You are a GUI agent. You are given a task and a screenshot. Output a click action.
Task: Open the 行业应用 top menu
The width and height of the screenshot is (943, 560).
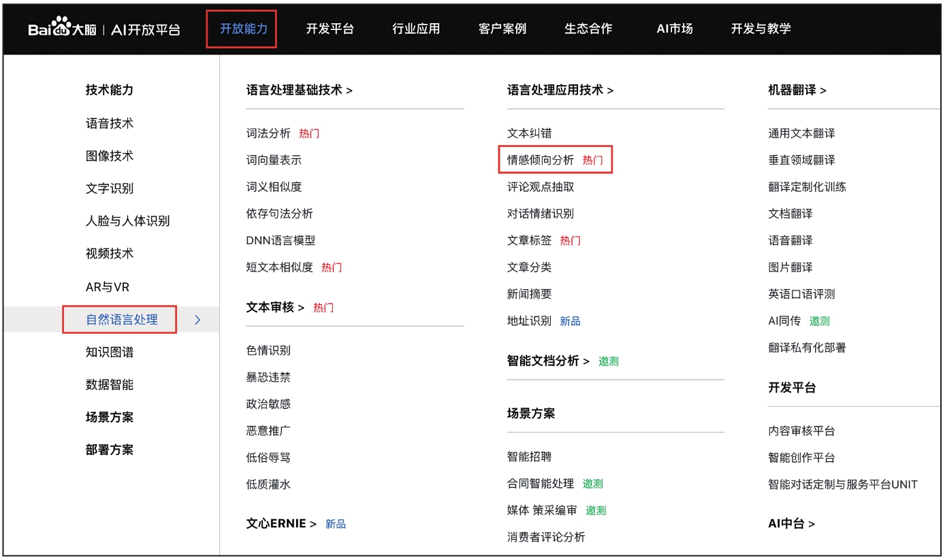(416, 29)
